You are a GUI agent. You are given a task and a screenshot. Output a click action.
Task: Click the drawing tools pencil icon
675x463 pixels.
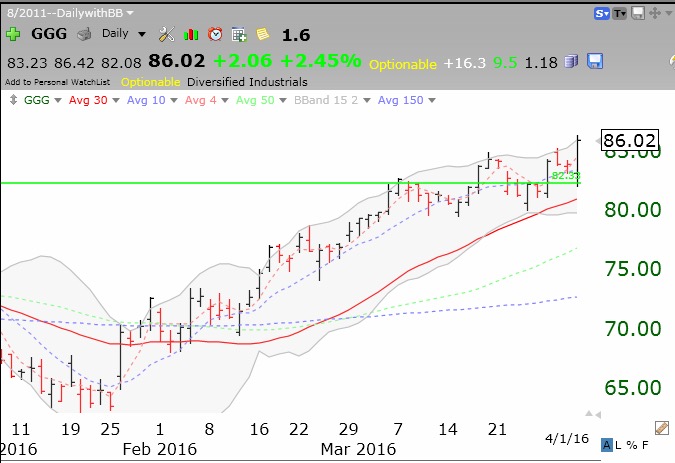pos(661,428)
